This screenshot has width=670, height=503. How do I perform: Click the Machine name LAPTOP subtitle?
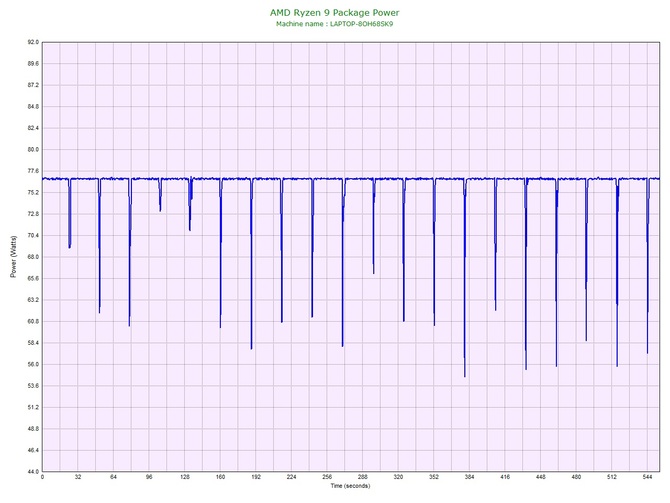click(335, 24)
